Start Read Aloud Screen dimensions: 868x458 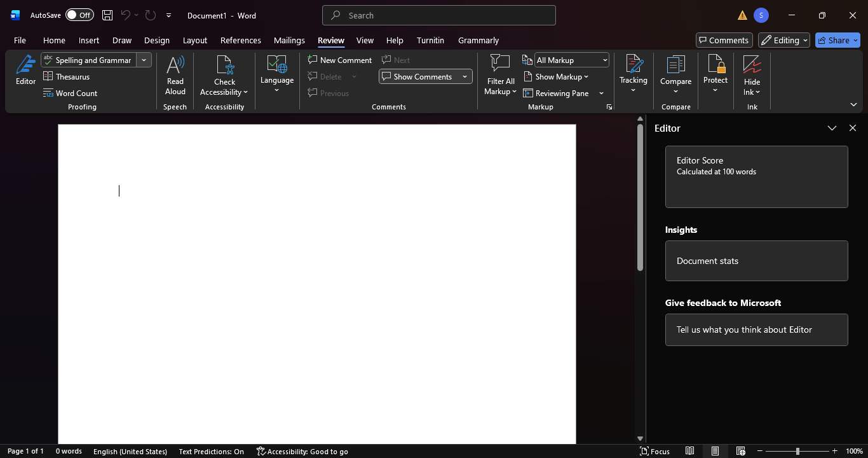[x=175, y=73]
